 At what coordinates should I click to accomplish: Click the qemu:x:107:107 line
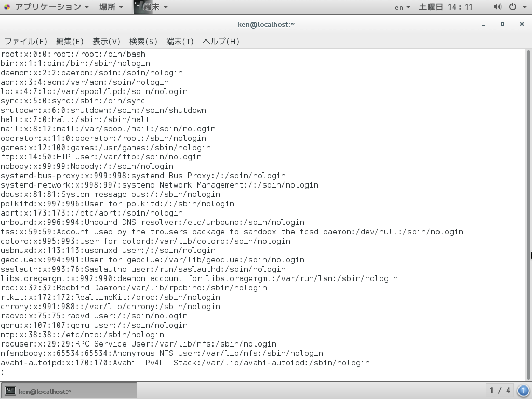pyautogui.click(x=94, y=325)
